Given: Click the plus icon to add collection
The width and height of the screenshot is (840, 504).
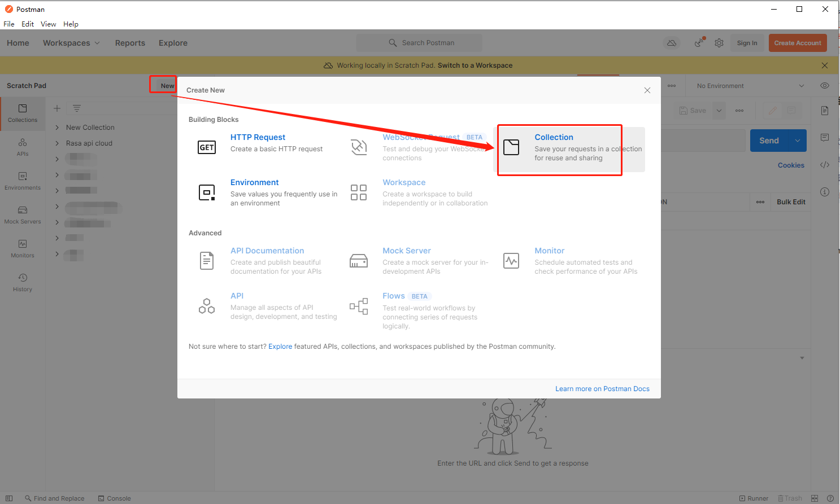Looking at the screenshot, I should click(56, 108).
